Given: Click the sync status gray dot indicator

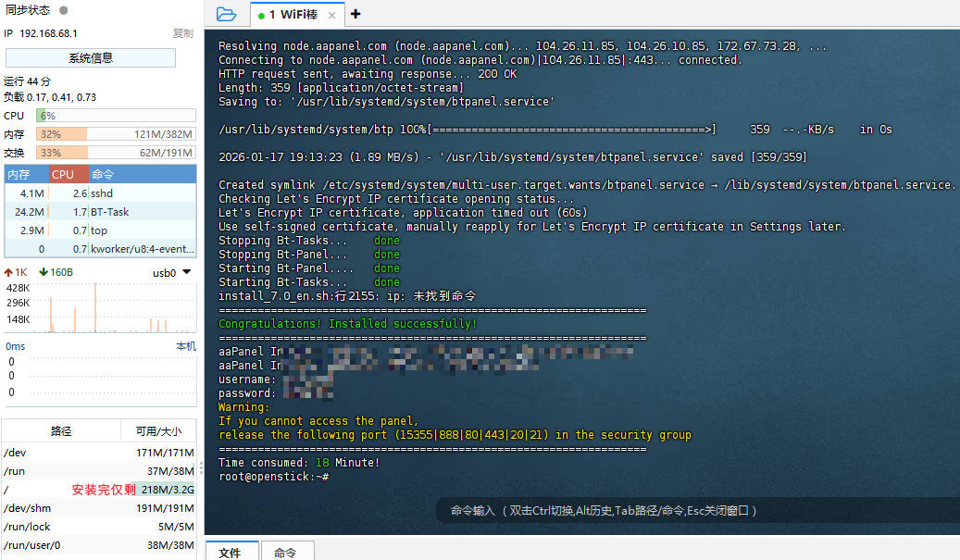Looking at the screenshot, I should [x=63, y=10].
